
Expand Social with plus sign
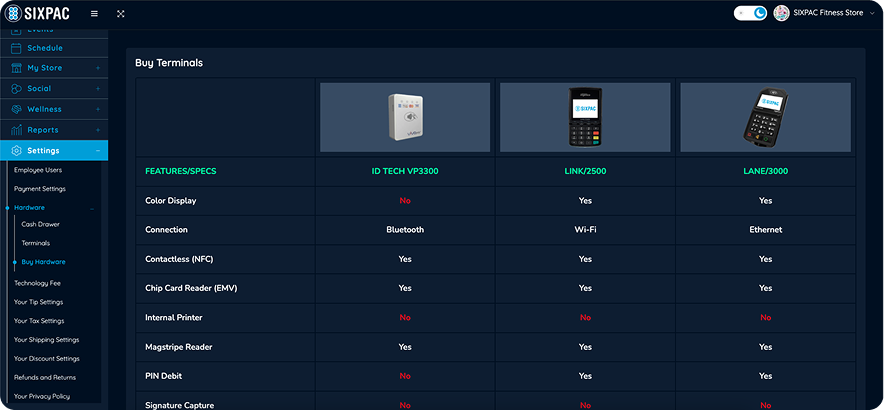[98, 89]
